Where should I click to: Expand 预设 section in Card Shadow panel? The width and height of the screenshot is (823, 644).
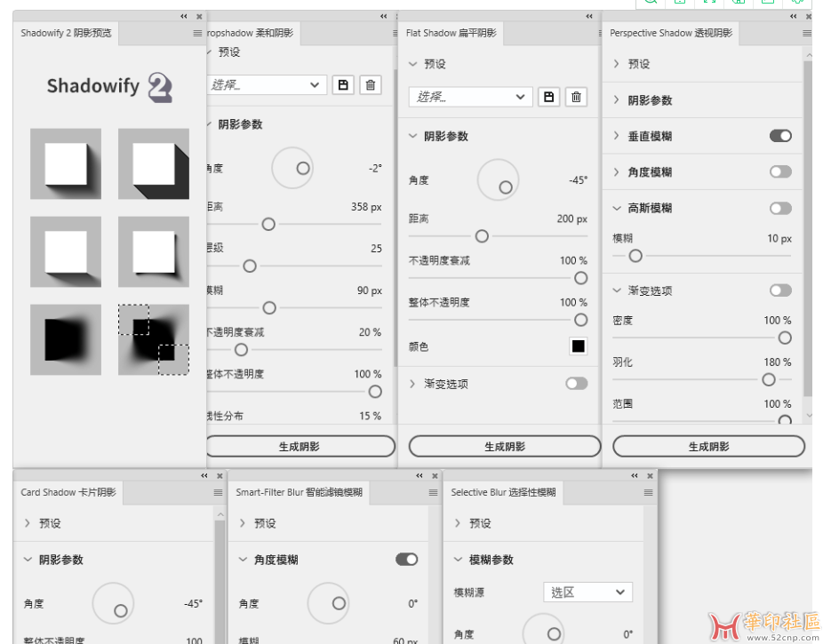(x=28, y=523)
